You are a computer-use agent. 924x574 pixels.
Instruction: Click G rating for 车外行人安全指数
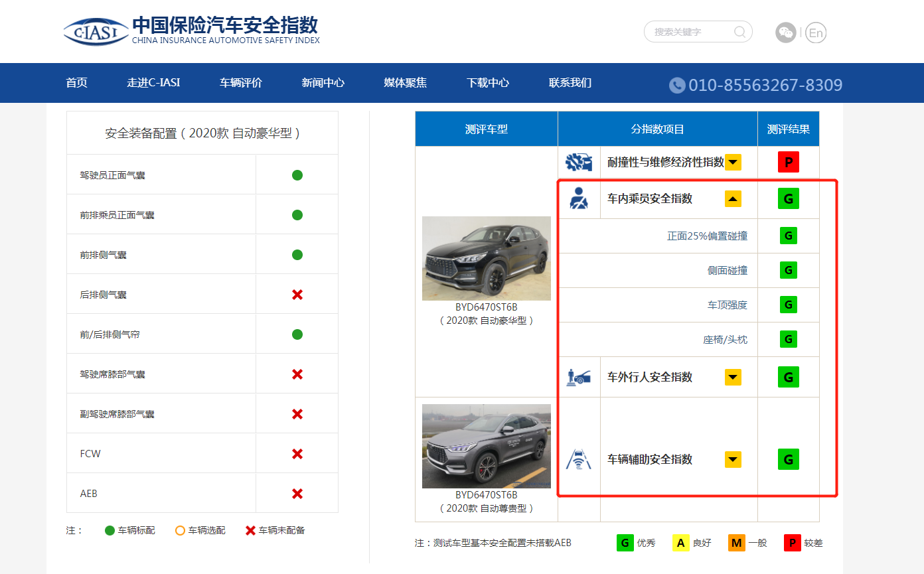[789, 377]
